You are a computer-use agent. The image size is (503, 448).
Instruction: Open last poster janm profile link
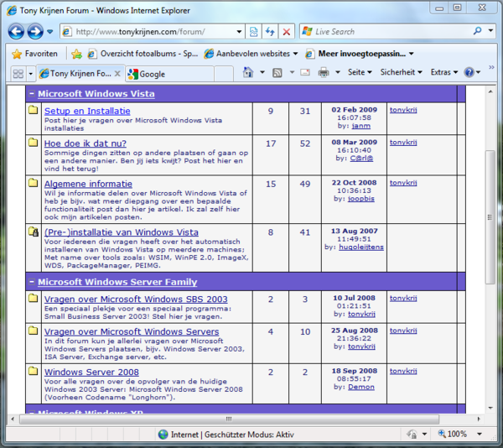click(360, 126)
